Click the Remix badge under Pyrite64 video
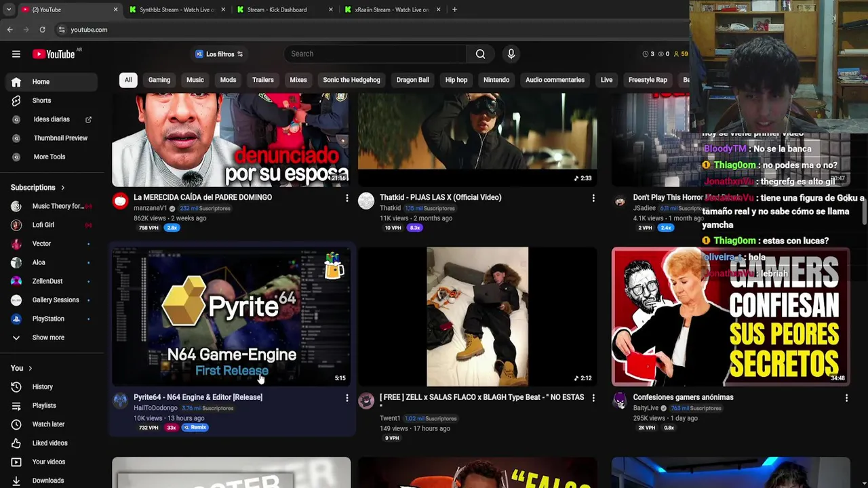 [x=195, y=428]
